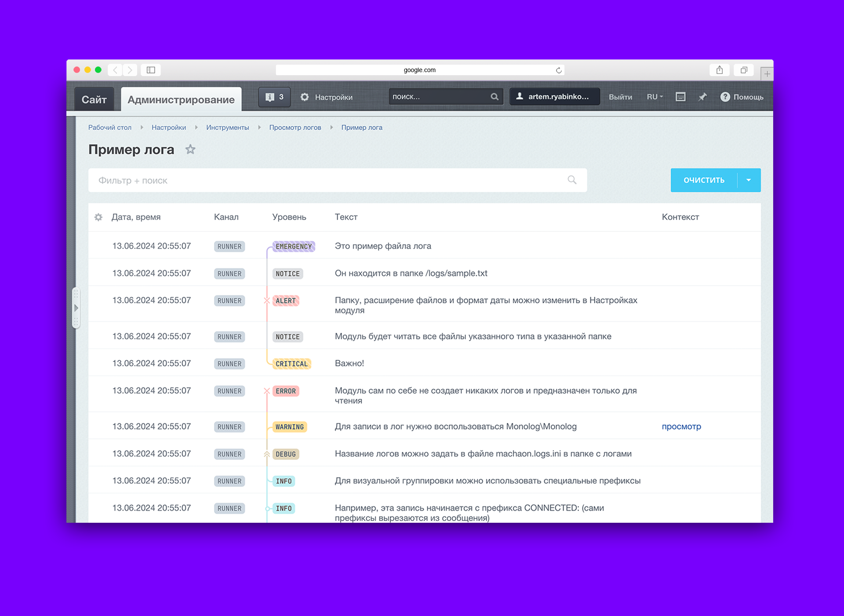Screen dimensions: 844x616
Task: Click the browser back arrow
Action: click(115, 70)
